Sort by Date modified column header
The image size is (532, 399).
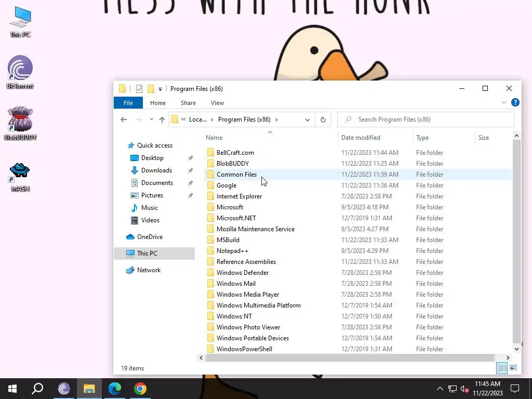click(x=361, y=137)
